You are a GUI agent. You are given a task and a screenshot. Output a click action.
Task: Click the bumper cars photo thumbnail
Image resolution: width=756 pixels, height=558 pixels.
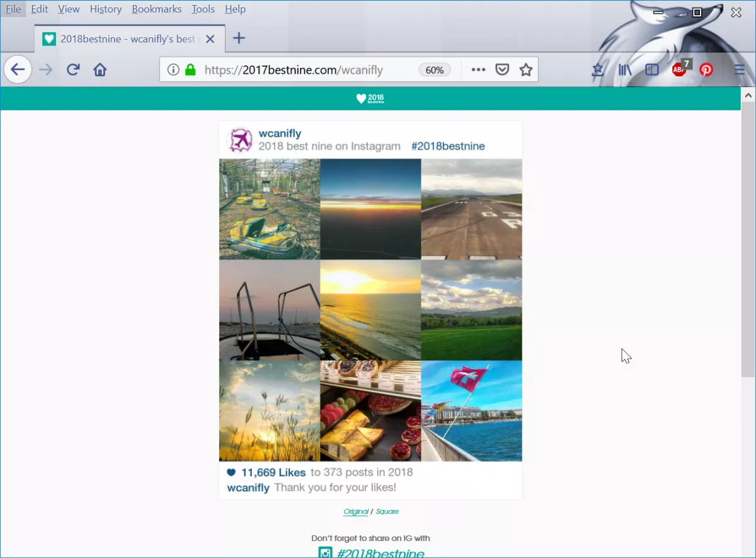pos(270,209)
